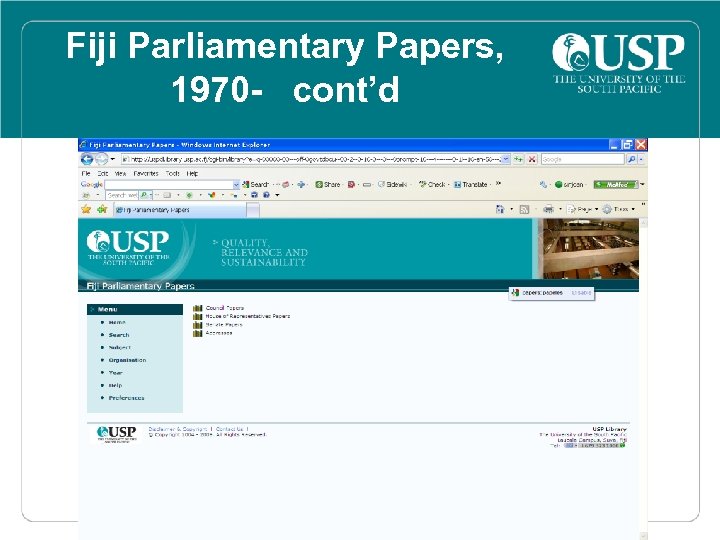Click the browser Back arrow button
This screenshot has width=720, height=540.
[x=87, y=159]
